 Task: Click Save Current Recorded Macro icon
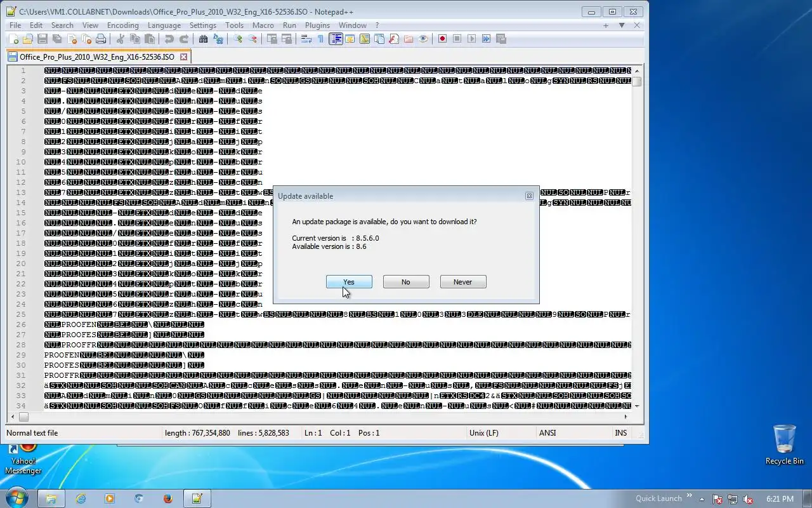501,39
